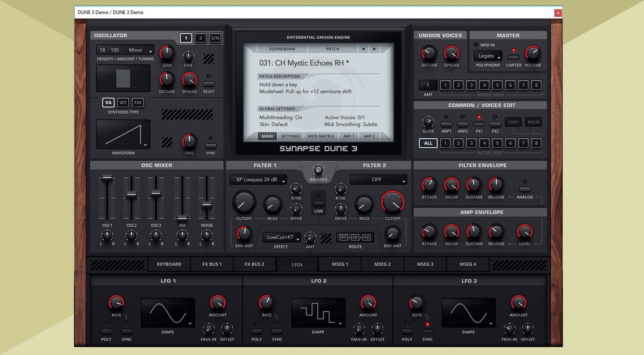644x355 pixels.
Task: Click the oscillator SEMI knob
Action: (x=167, y=53)
